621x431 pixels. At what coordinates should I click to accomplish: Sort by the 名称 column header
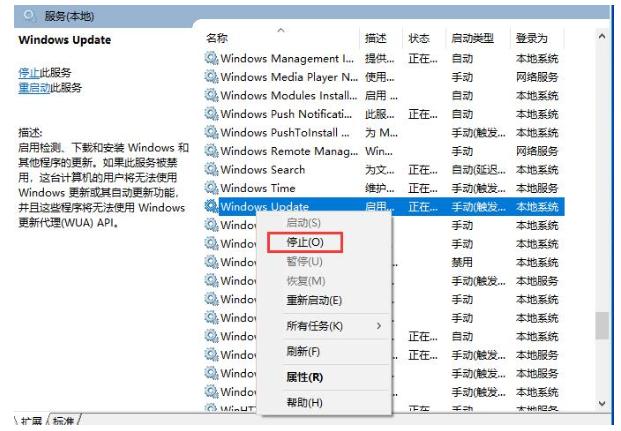pos(217,38)
